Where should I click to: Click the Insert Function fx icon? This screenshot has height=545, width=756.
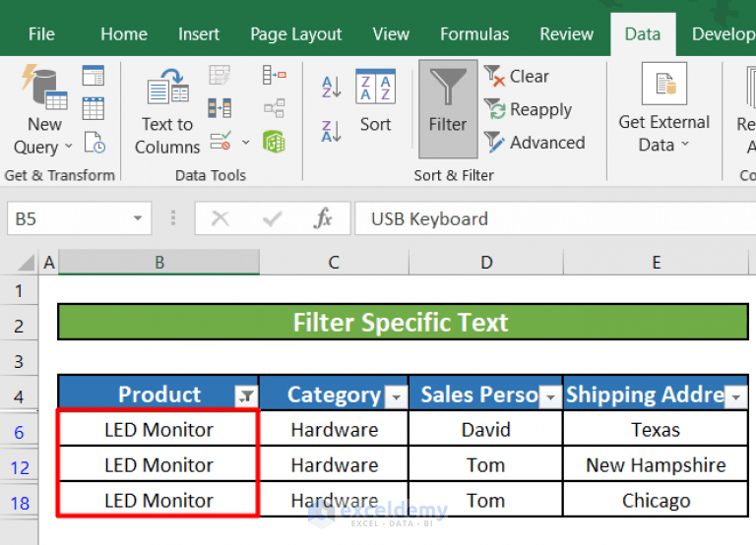[323, 218]
